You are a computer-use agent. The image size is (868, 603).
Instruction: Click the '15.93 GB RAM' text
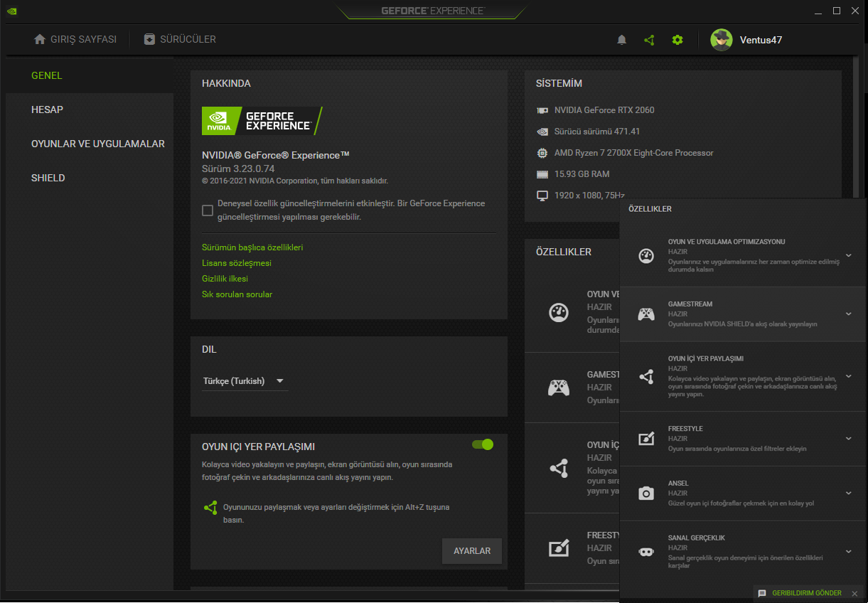(582, 174)
